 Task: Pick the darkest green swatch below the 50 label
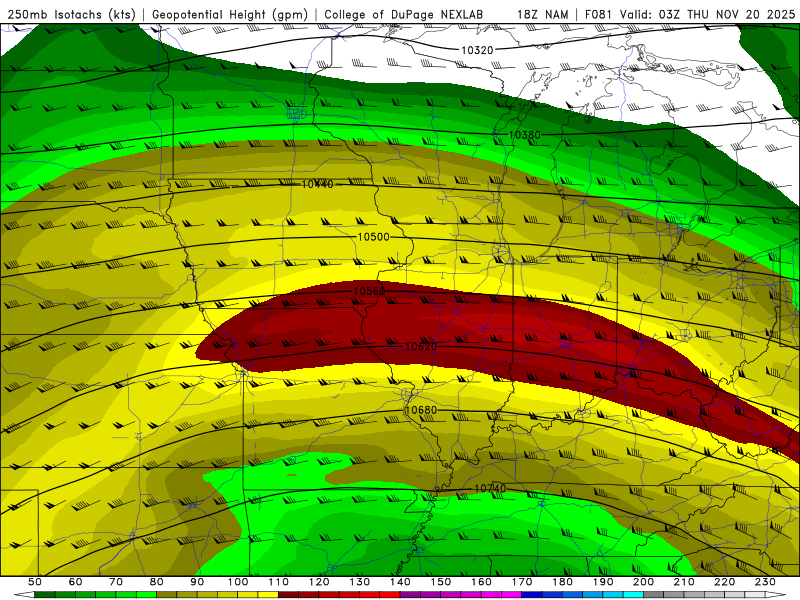(x=45, y=595)
